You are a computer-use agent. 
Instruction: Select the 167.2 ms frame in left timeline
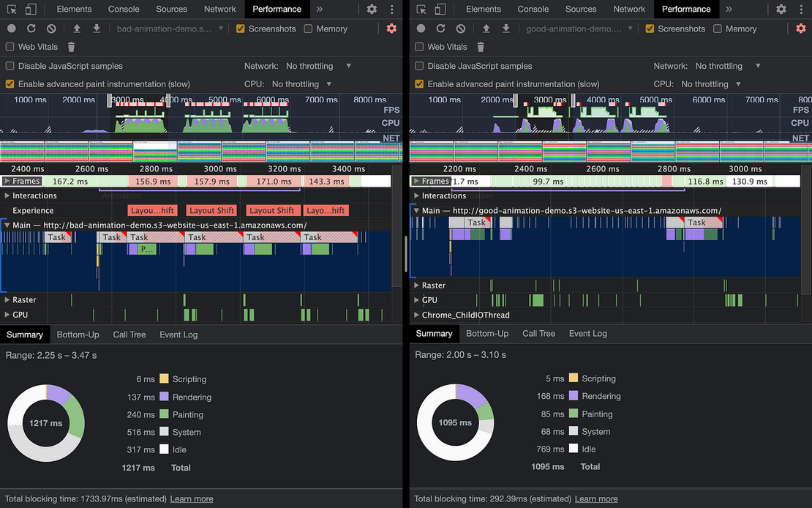[69, 181]
